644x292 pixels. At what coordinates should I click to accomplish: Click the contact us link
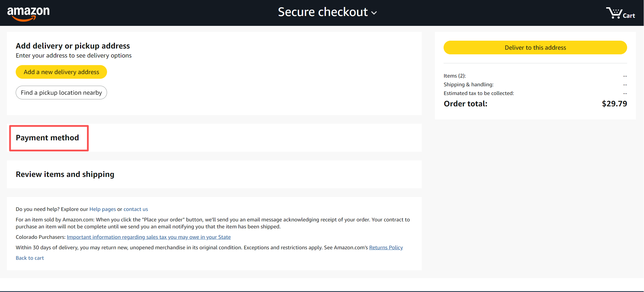pyautogui.click(x=136, y=209)
